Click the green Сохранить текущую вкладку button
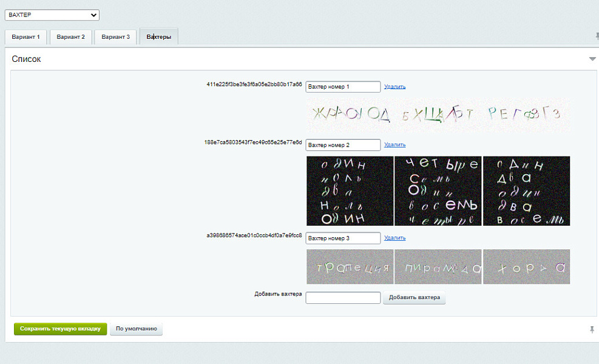The height and width of the screenshot is (364, 599). (61, 329)
